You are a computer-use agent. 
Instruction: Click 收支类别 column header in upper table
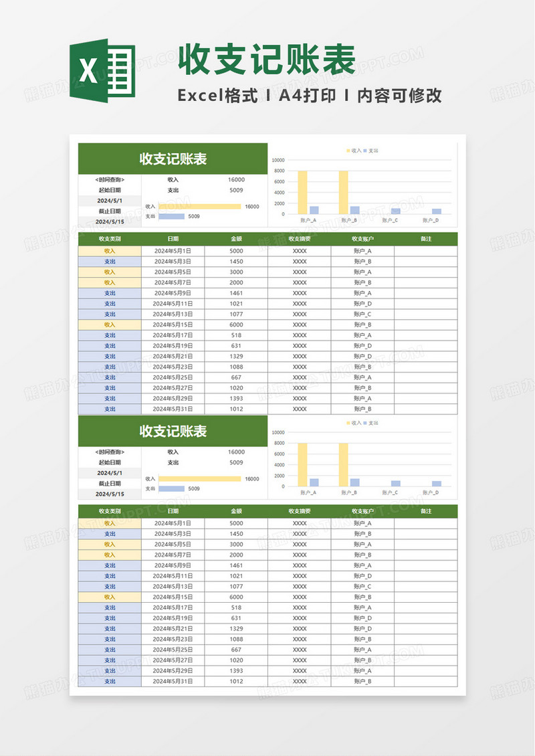point(110,239)
